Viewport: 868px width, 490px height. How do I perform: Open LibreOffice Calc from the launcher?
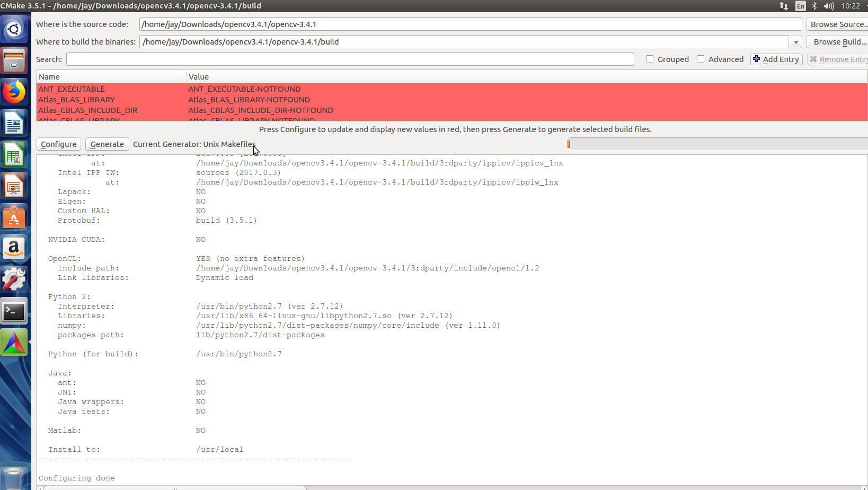(x=14, y=154)
